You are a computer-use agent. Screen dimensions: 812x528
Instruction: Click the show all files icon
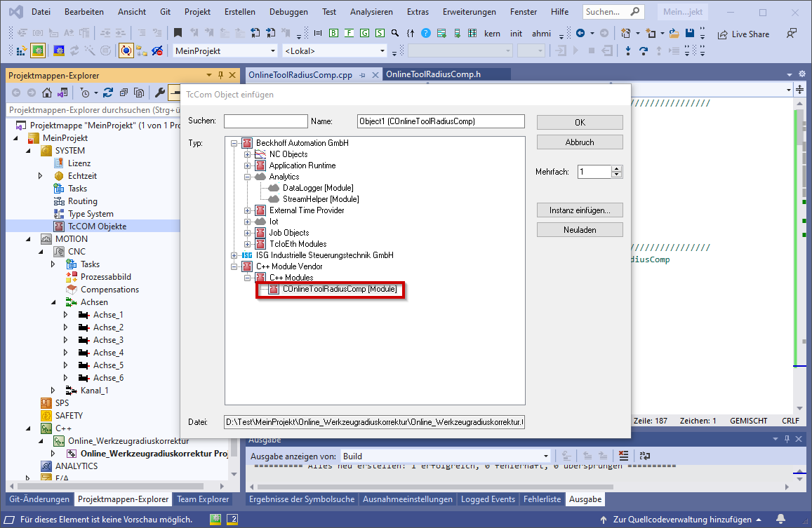139,93
